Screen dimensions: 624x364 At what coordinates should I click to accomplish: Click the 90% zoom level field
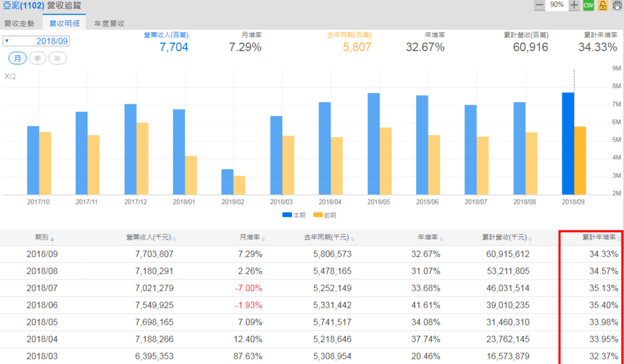557,5
